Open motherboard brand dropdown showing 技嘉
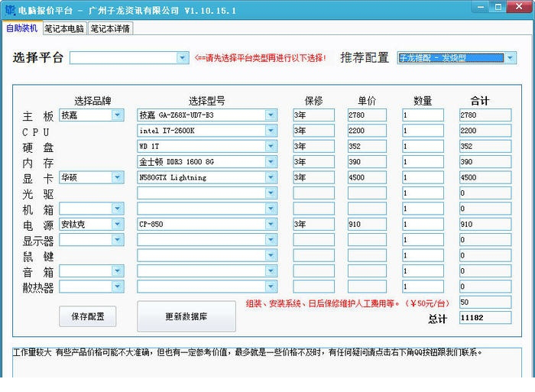This screenshot has width=535, height=392. tap(118, 115)
